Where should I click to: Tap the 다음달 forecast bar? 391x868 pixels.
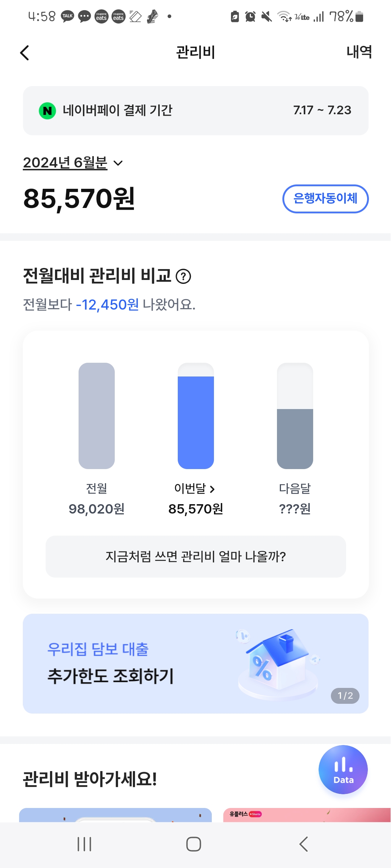point(295,416)
